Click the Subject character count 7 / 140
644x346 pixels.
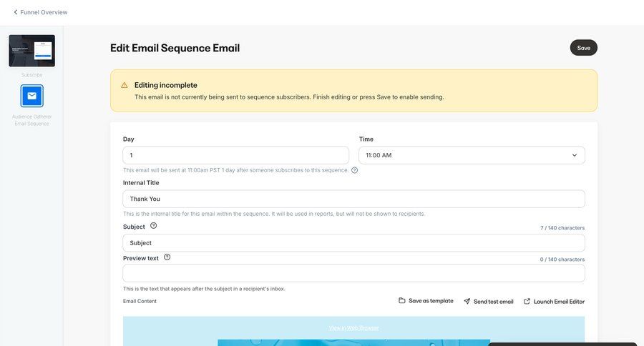[x=562, y=228]
